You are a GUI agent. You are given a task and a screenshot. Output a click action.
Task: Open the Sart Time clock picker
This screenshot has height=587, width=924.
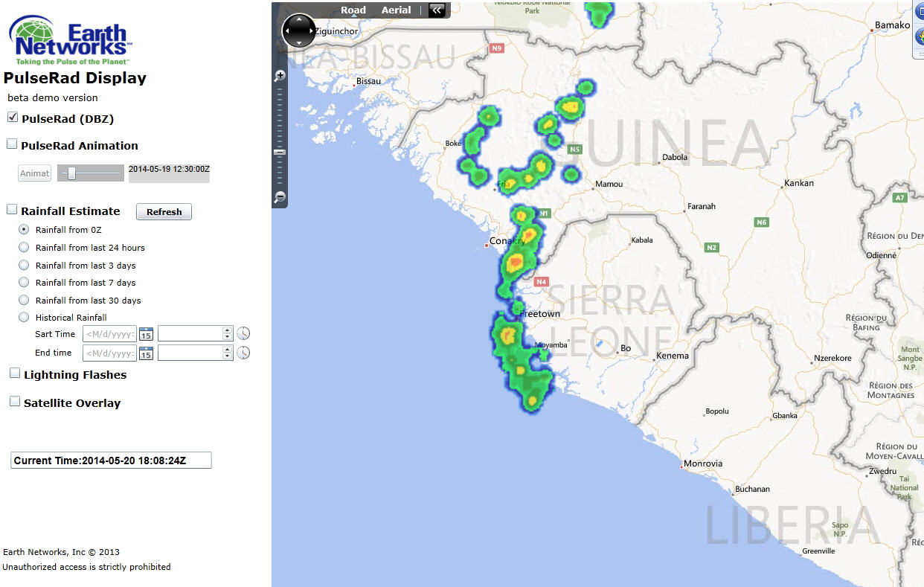243,334
